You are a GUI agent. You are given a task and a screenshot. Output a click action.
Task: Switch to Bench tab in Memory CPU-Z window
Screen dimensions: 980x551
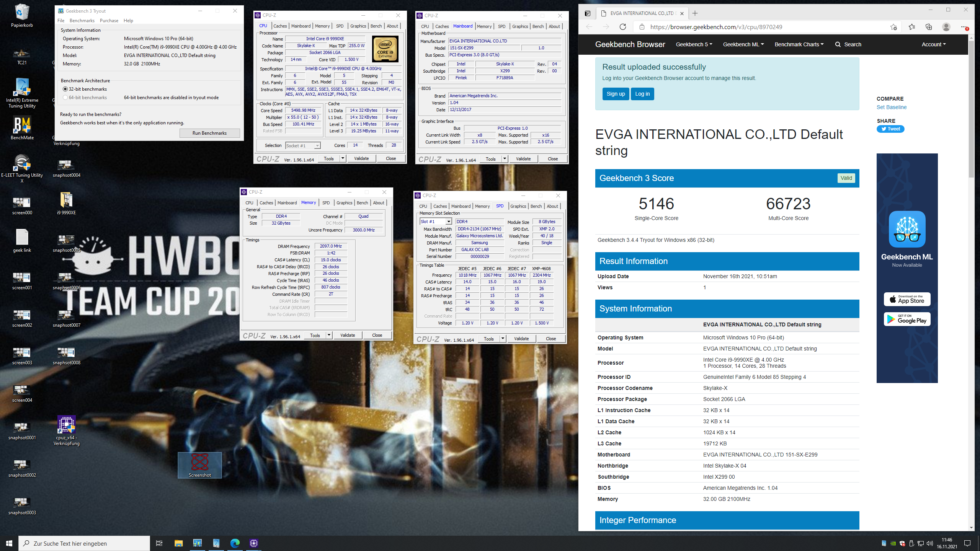tap(362, 203)
